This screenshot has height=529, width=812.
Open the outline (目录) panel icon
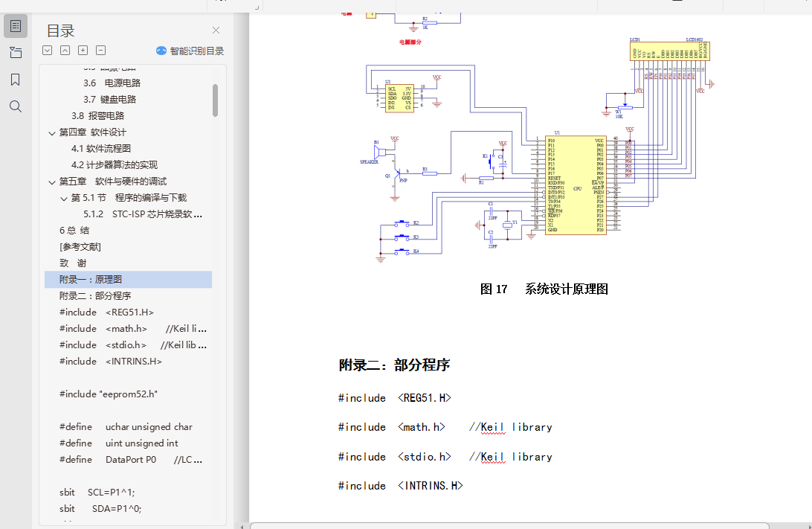16,26
